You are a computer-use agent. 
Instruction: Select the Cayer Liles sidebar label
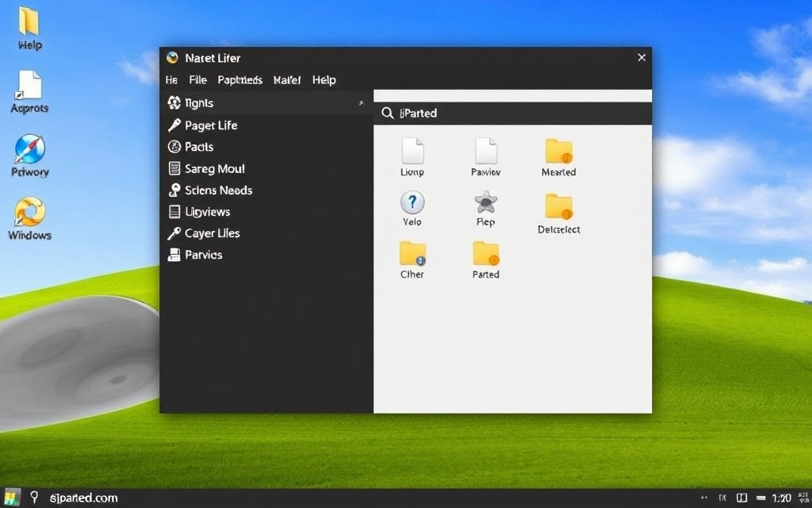coord(213,233)
